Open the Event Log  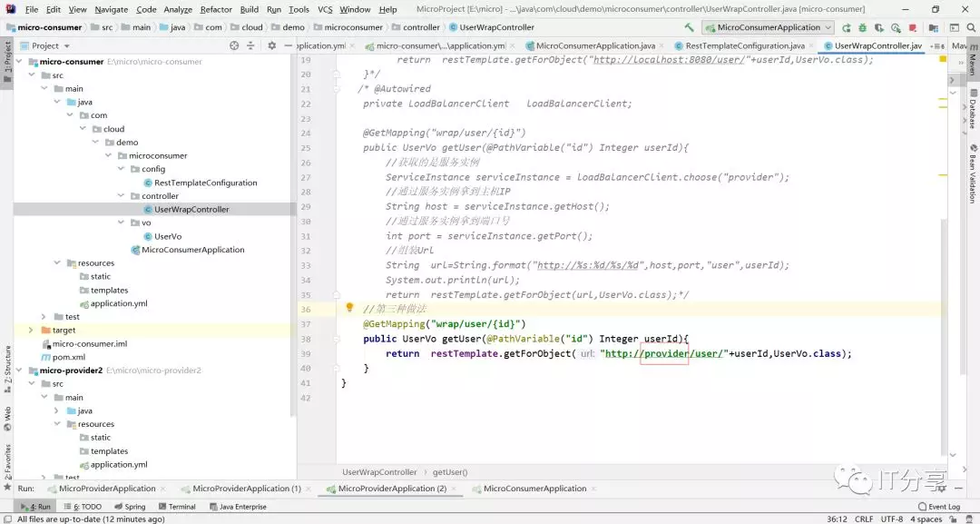coord(939,507)
